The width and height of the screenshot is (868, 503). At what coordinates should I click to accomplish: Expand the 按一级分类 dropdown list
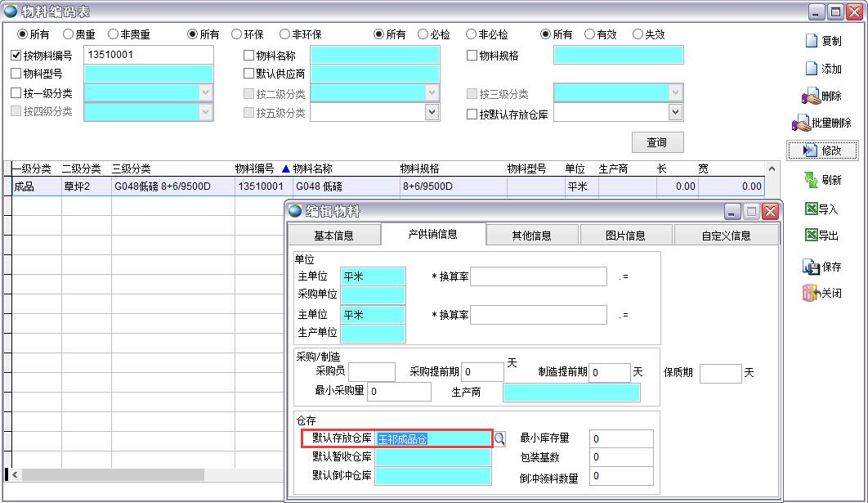point(206,93)
